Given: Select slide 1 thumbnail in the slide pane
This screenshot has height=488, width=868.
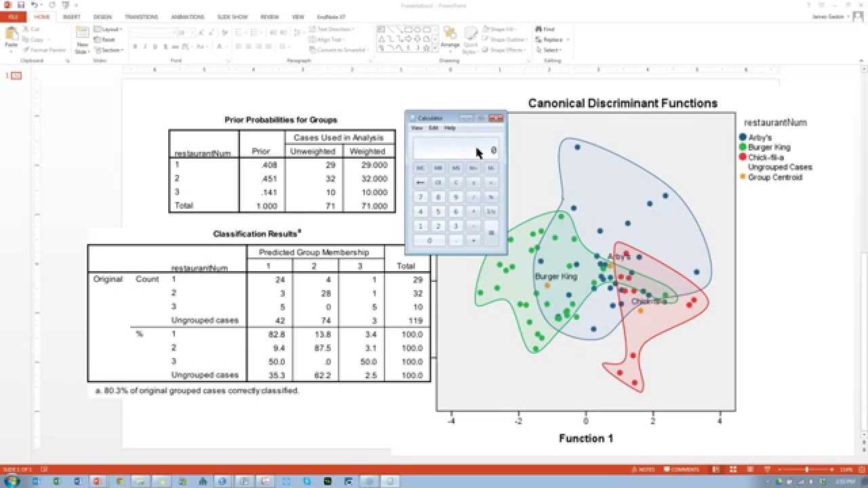Looking at the screenshot, I should pyautogui.click(x=16, y=76).
